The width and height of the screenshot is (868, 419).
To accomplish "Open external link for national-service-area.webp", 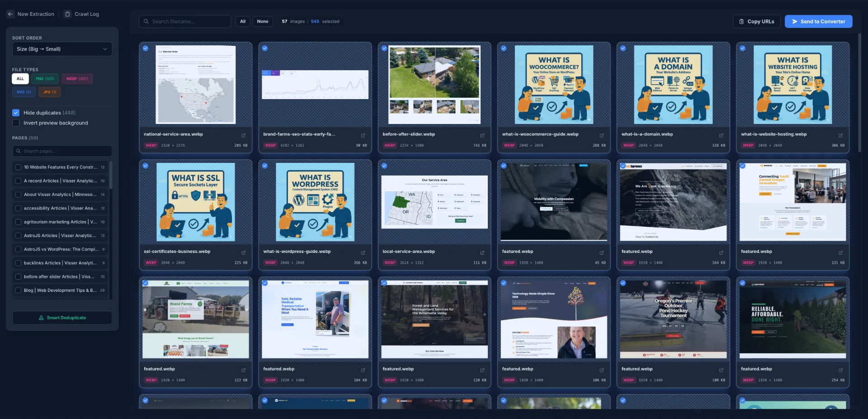I will coord(243,135).
